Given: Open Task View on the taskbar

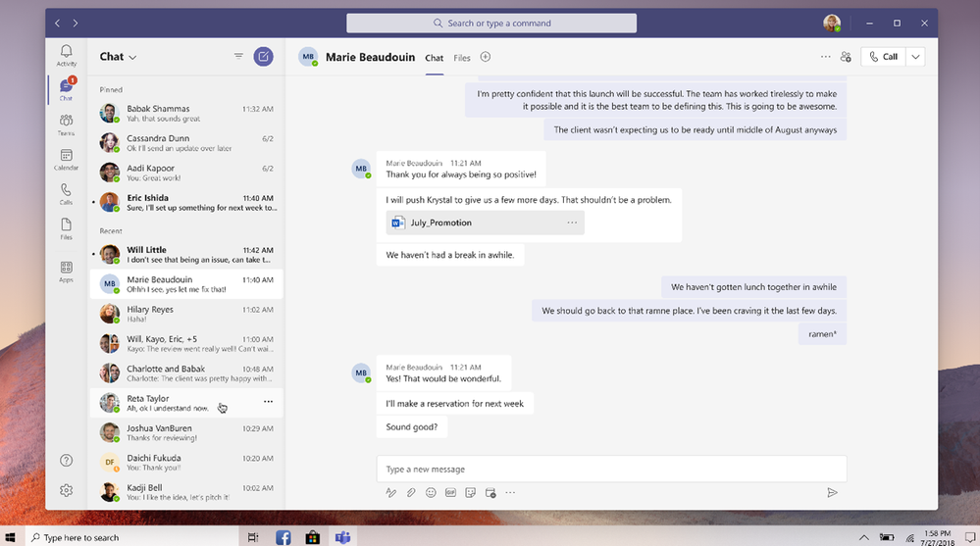Looking at the screenshot, I should point(253,537).
